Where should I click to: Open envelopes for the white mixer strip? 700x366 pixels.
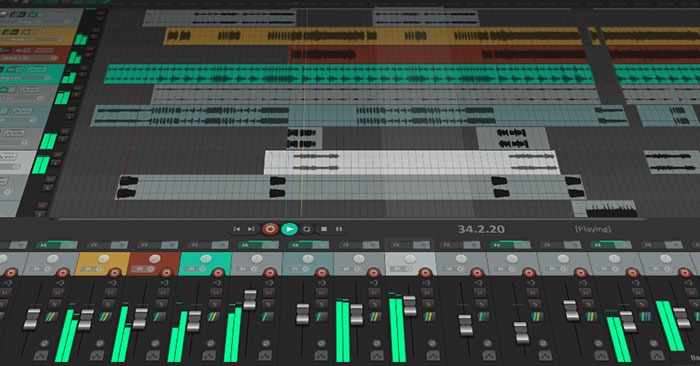[x=433, y=356]
